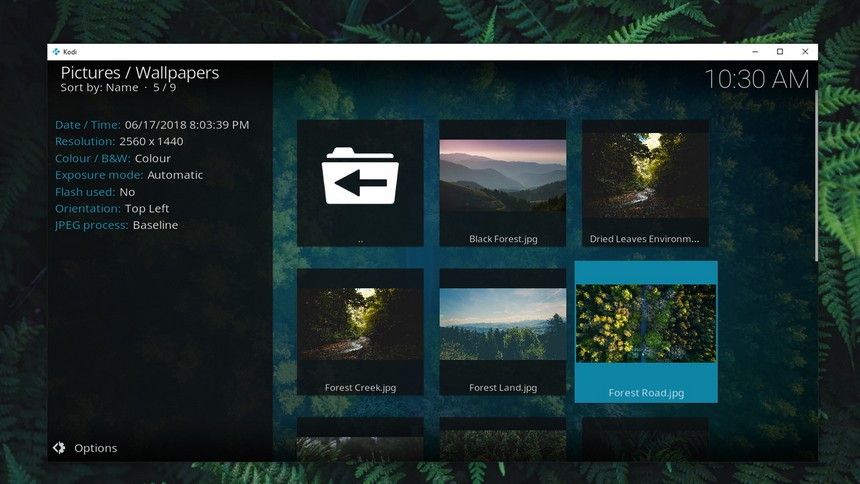Click the 10:30 AM clock
The width and height of the screenshot is (860, 484).
tap(756, 79)
